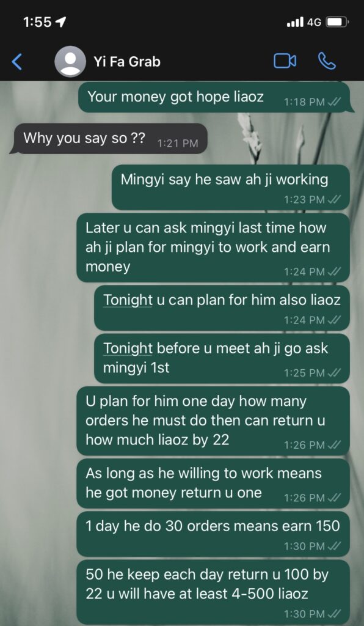
Task: Tap the 1:55 clock in status bar
Action: [x=37, y=23]
